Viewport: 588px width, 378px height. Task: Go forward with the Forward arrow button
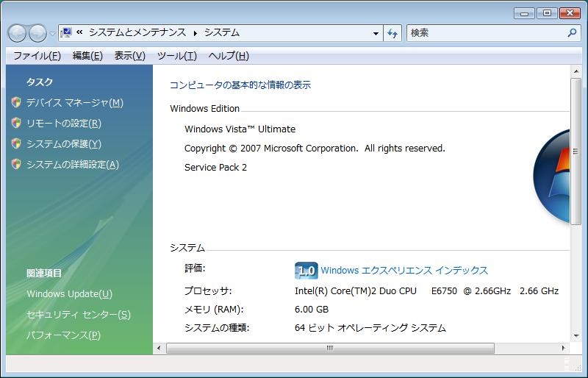tap(38, 33)
